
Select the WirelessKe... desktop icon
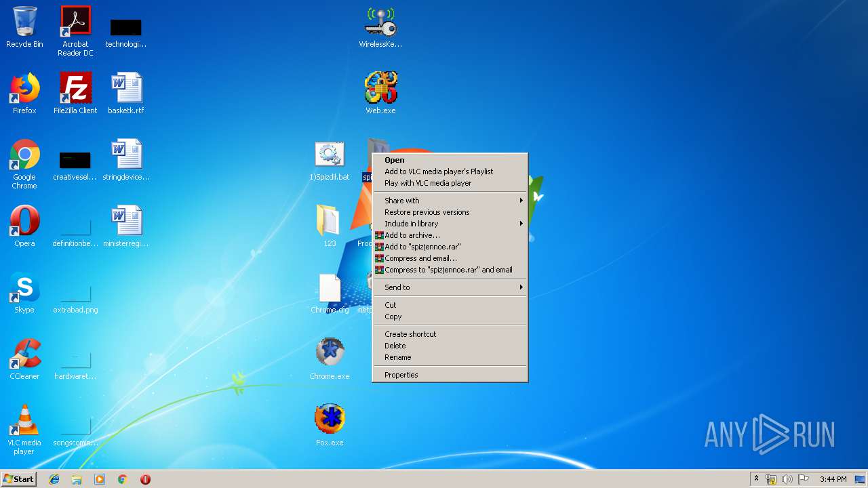380,27
